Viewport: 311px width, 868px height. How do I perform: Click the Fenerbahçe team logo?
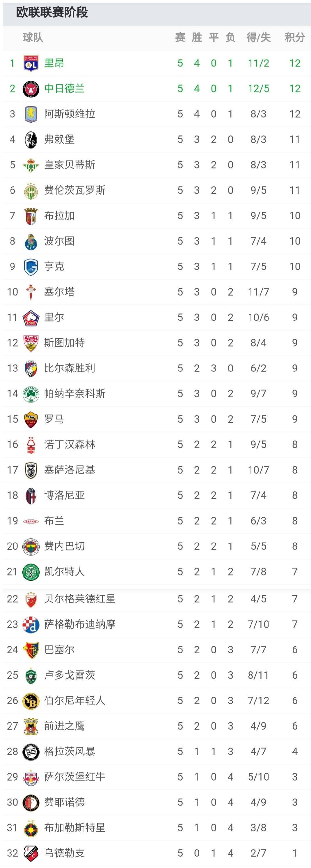pyautogui.click(x=31, y=546)
